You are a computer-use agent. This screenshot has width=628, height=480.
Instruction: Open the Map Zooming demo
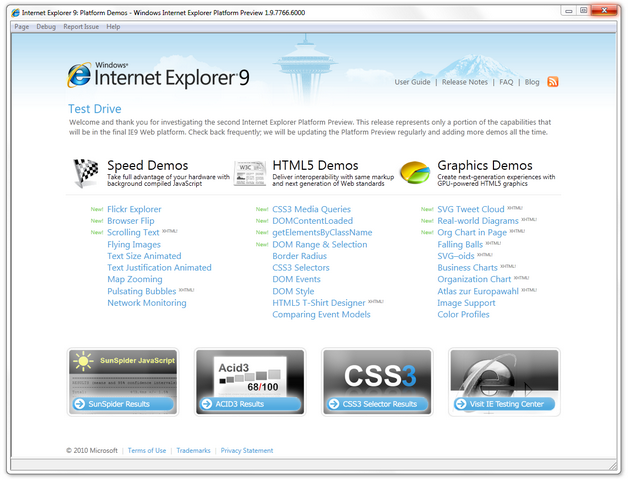coord(135,279)
